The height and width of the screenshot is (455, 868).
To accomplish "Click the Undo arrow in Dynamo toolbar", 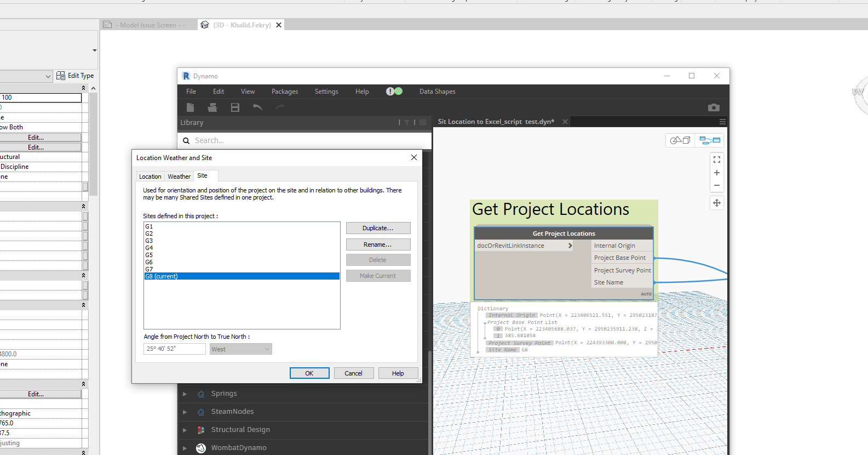I will pos(257,107).
